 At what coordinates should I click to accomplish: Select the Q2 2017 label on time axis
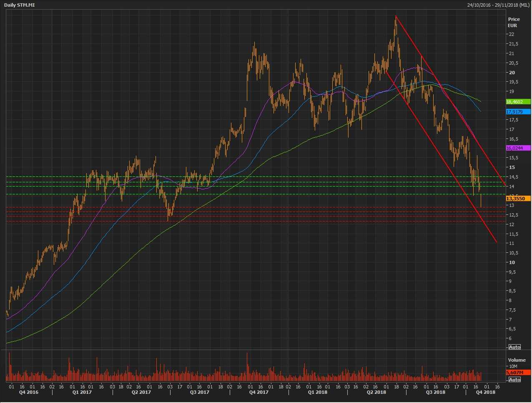[x=141, y=392]
